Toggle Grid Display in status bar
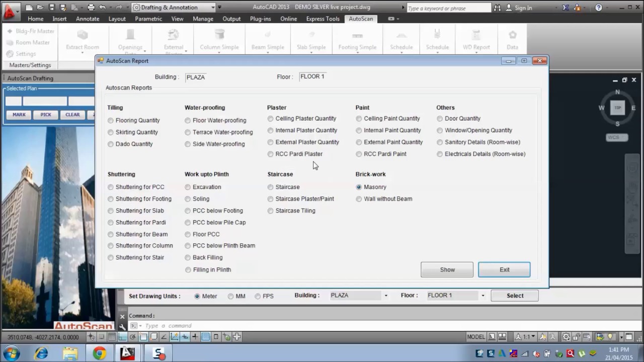The width and height of the screenshot is (644, 362). tap(112, 337)
